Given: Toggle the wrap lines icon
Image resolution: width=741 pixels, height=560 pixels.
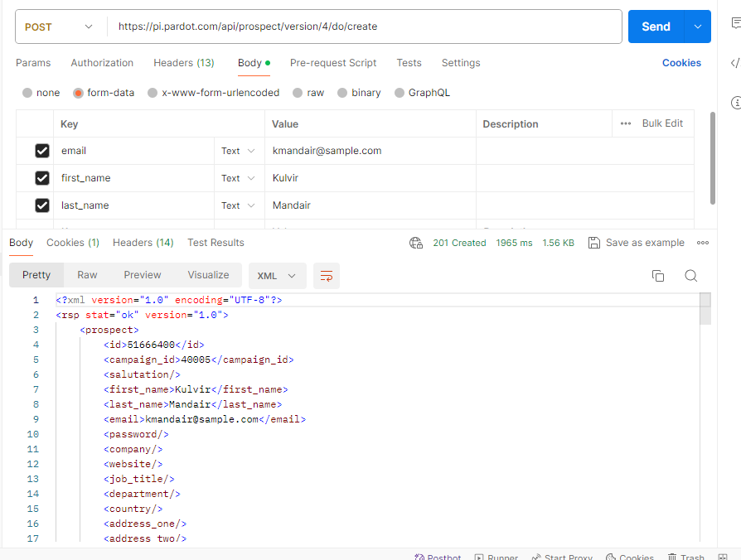Looking at the screenshot, I should (x=327, y=276).
